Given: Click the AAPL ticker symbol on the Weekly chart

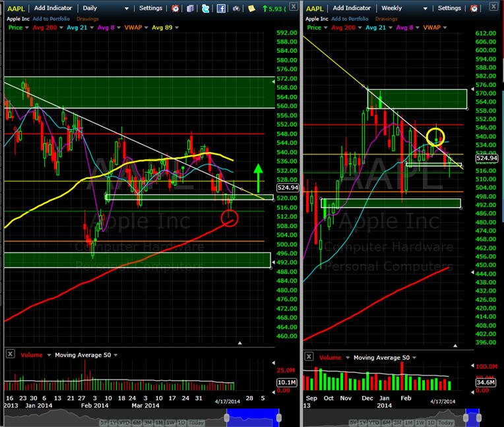Looking at the screenshot, I should (x=315, y=9).
